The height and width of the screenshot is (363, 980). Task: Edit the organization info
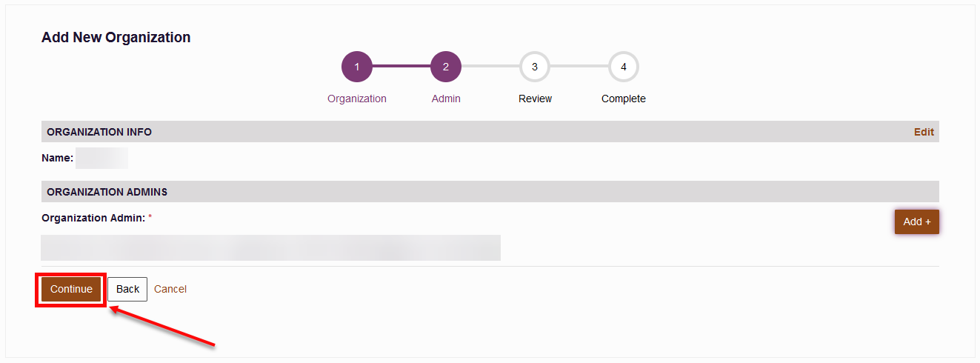pos(924,132)
